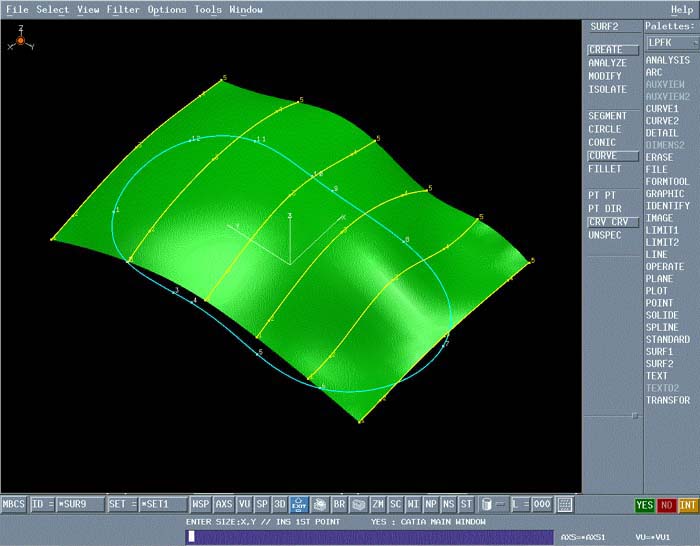Viewport: 700px width, 546px height.
Task: Click the WSP workspace button
Action: [x=201, y=504]
